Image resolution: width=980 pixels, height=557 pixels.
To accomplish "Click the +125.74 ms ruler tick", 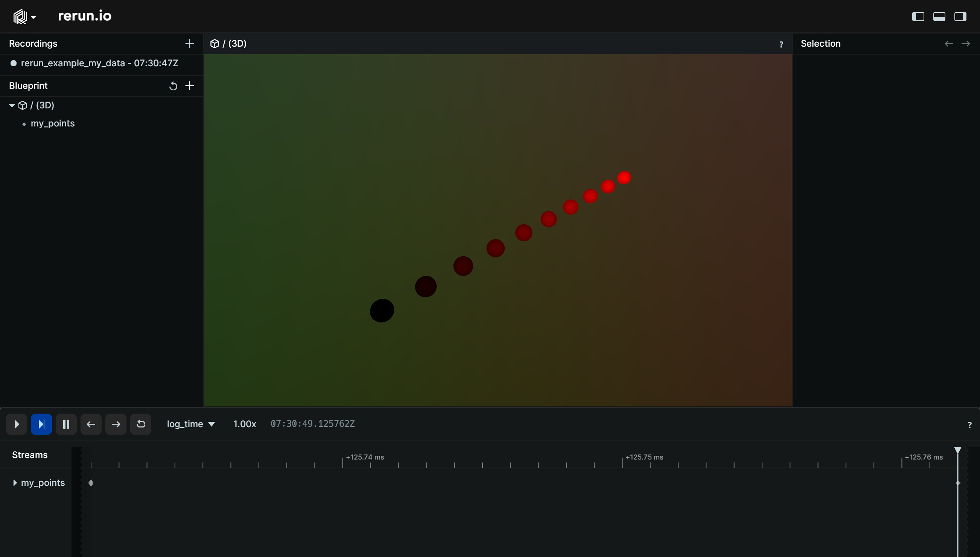I will (365, 457).
